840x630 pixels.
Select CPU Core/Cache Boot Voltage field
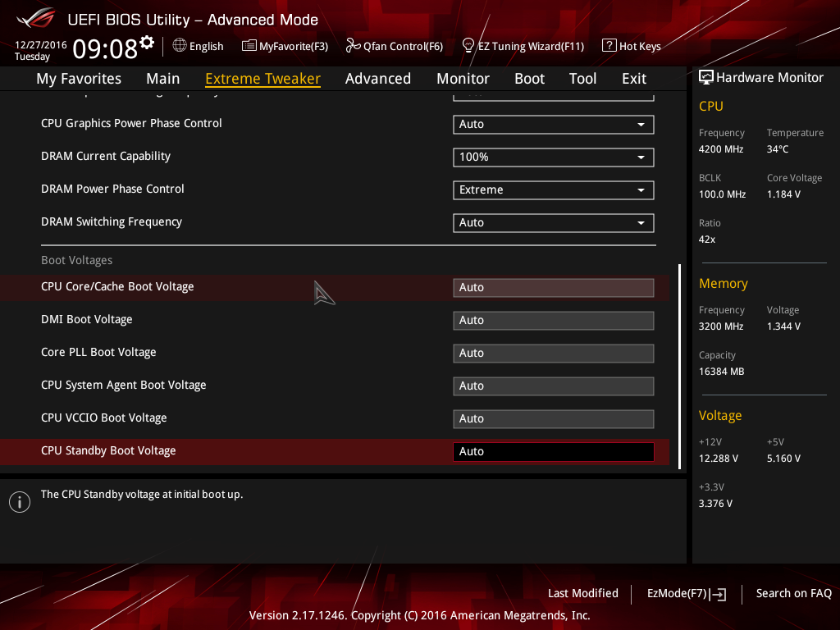[x=554, y=288]
